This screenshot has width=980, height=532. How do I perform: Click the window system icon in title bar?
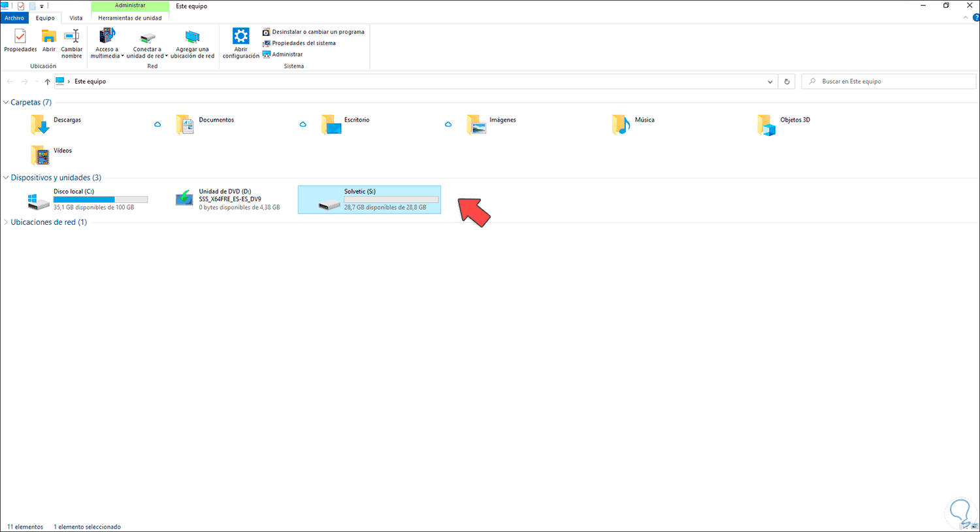coord(5,6)
